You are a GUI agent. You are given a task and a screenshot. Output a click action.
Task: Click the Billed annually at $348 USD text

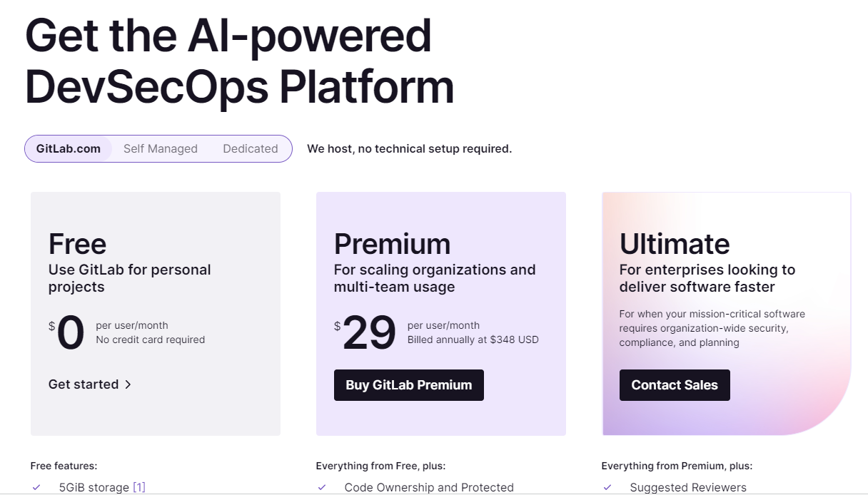click(473, 340)
